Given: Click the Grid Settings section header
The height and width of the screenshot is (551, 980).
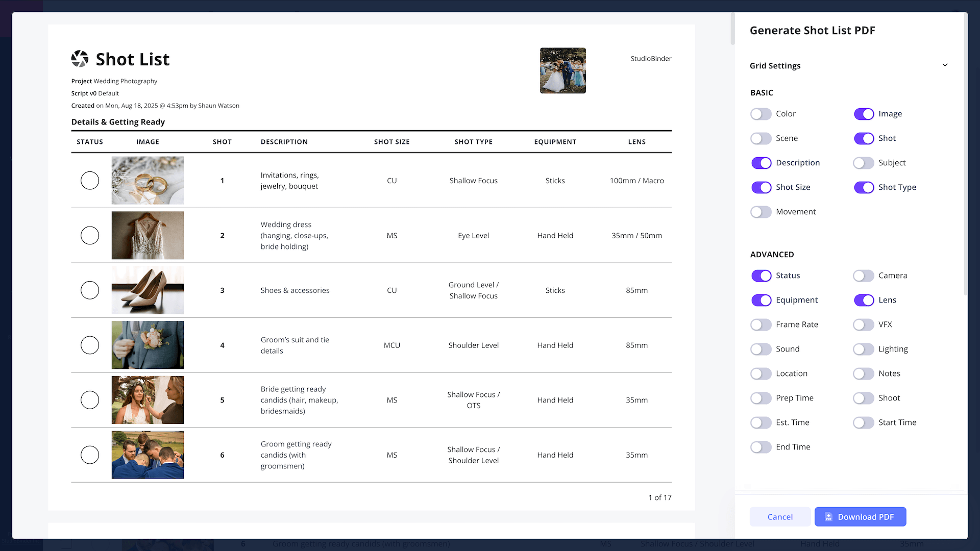Looking at the screenshot, I should tap(775, 66).
